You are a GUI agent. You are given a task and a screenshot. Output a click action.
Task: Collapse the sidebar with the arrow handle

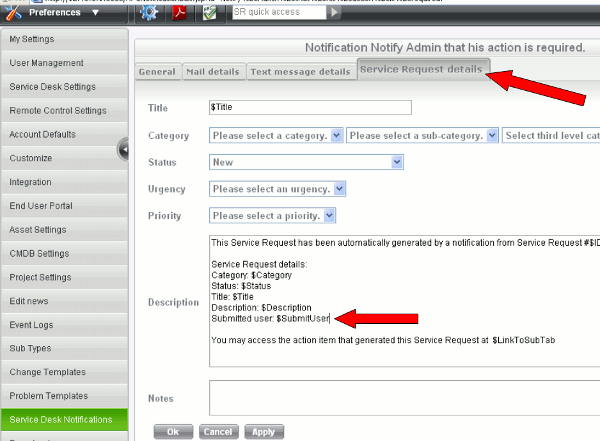(x=124, y=150)
